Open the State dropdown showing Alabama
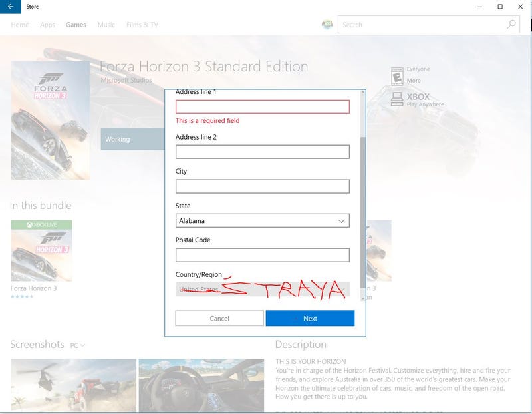Image resolution: width=532 pixels, height=414 pixels. (262, 221)
